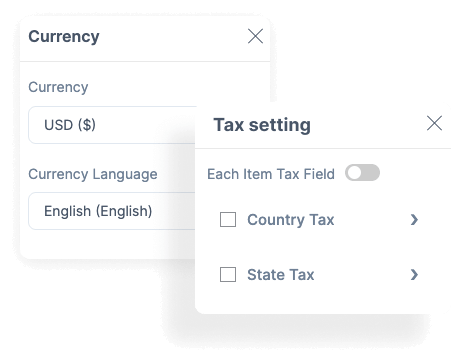The image size is (451, 362).
Task: Click the Currency dialog title
Action: coord(64,37)
